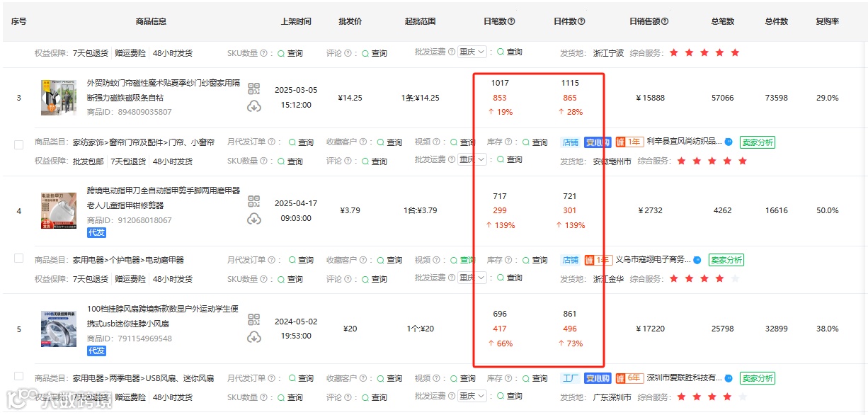Screen dimensions: 868x415
Task: Show QR code for electric nail clipper item
Action: [x=254, y=201]
